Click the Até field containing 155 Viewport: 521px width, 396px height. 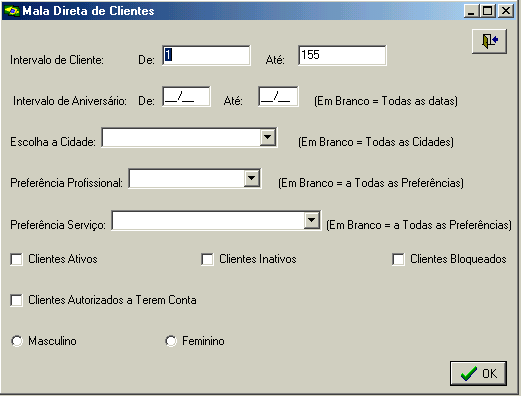[x=342, y=55]
